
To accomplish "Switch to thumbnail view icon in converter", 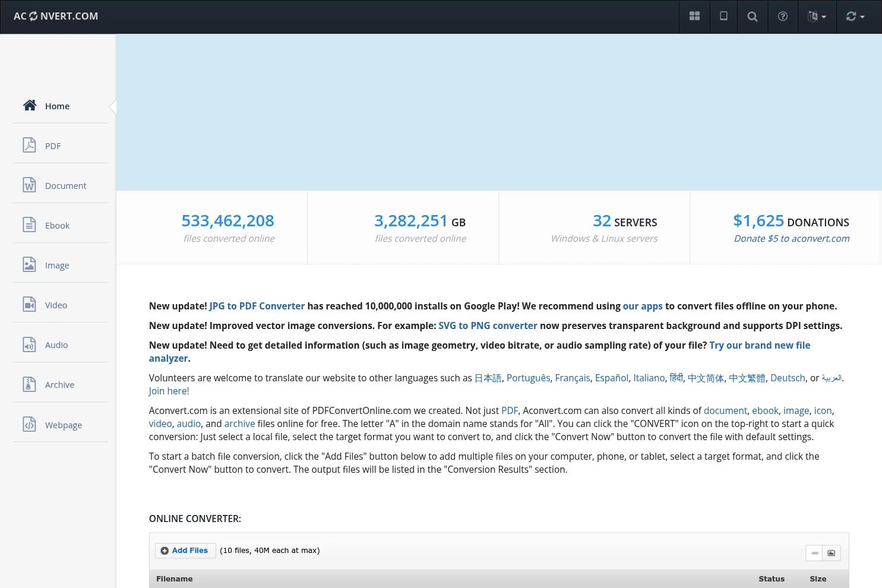I will [x=832, y=553].
